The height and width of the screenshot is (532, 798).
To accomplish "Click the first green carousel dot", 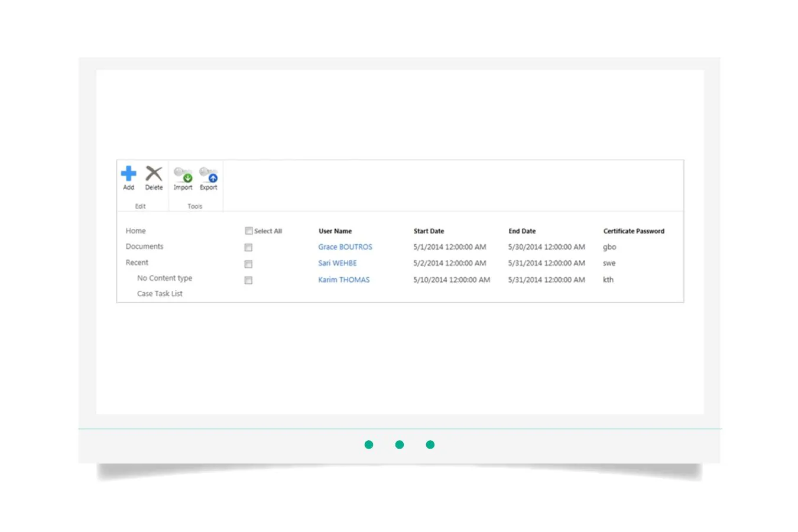I will coord(369,445).
